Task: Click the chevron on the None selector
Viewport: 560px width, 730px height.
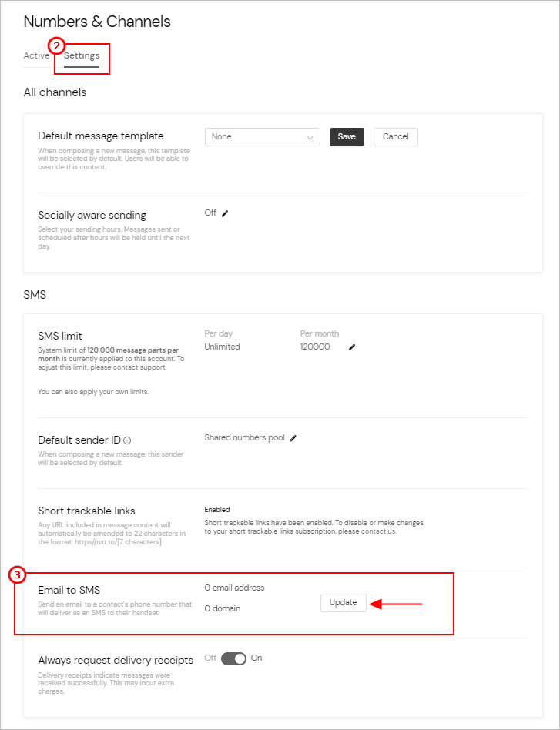Action: [x=311, y=136]
